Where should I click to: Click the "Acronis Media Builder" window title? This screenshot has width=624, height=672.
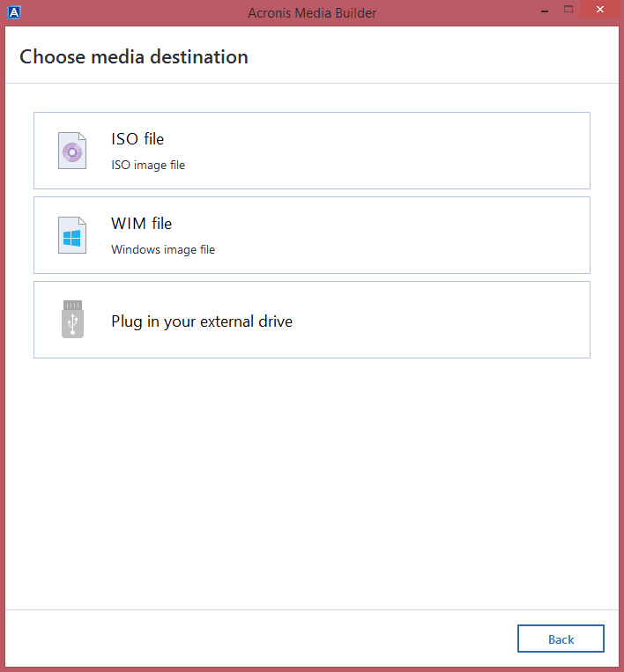(x=312, y=12)
